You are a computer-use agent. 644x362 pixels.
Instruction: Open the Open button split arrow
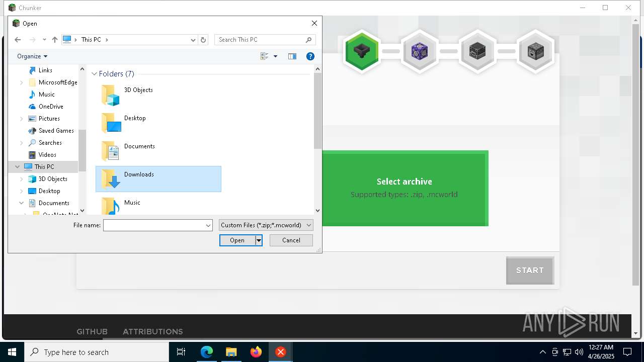259,240
